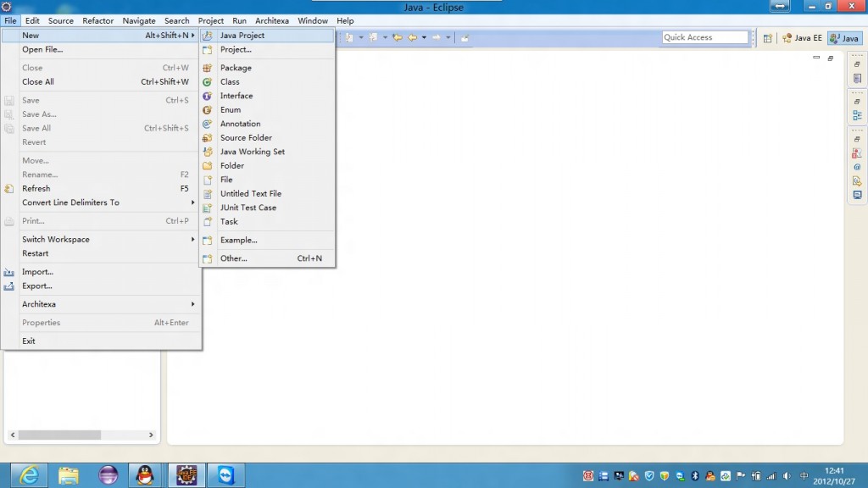Click the Quick Access search field

(x=704, y=37)
